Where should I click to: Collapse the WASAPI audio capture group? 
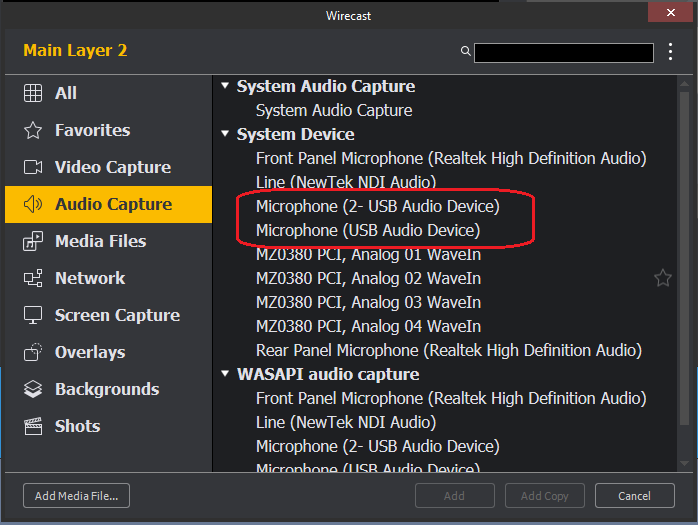pyautogui.click(x=225, y=374)
